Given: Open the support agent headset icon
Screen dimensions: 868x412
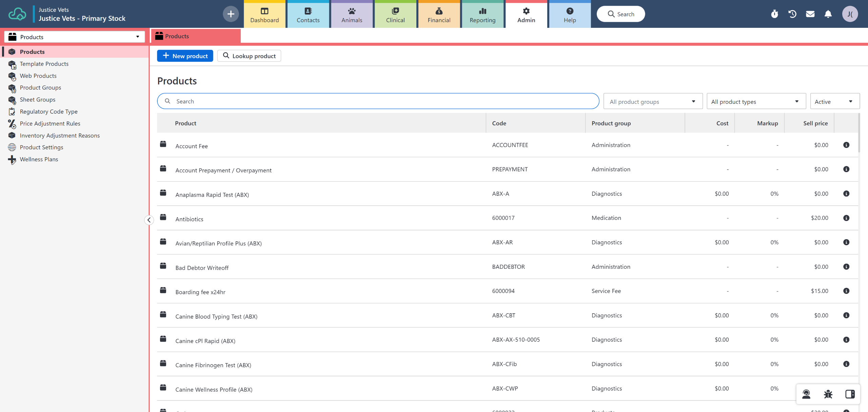Looking at the screenshot, I should tap(806, 394).
